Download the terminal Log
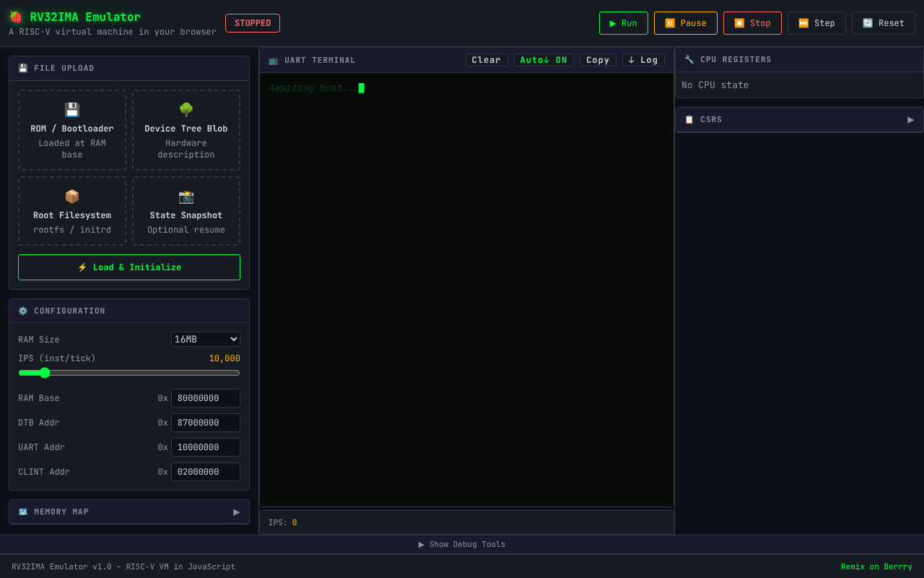Viewport: 924px width, 578px height. coord(643,60)
